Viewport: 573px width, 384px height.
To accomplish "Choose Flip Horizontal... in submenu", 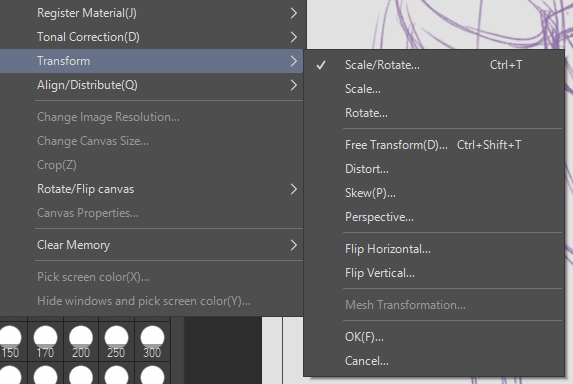I will [x=433, y=249].
